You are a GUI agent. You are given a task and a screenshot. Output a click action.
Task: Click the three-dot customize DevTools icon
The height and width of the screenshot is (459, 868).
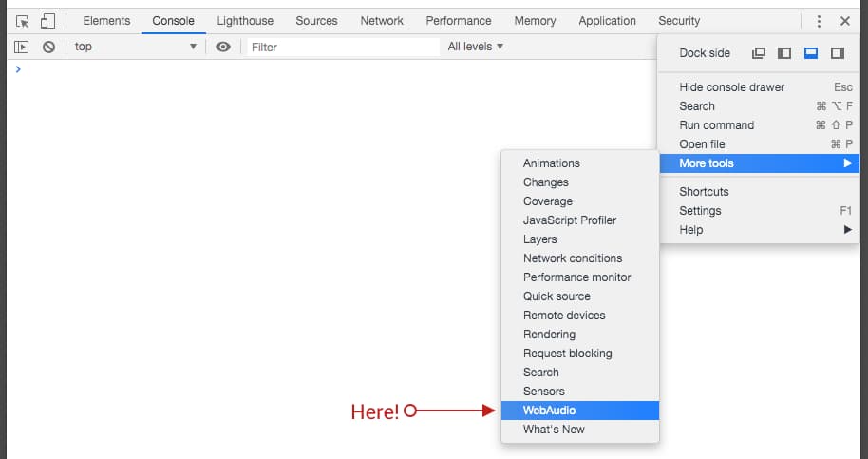click(x=819, y=21)
